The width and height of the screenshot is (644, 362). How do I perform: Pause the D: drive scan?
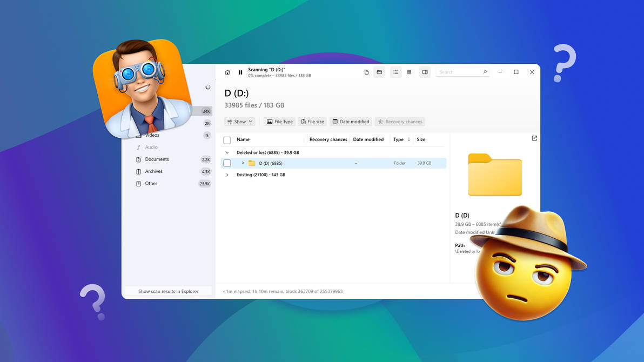tap(240, 72)
